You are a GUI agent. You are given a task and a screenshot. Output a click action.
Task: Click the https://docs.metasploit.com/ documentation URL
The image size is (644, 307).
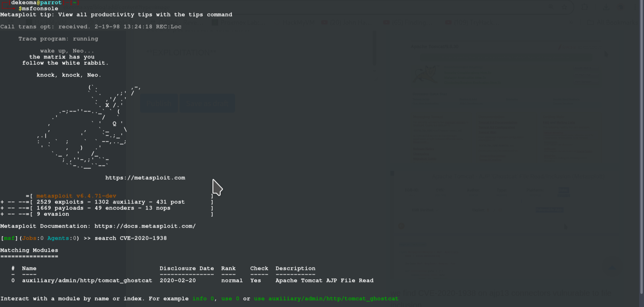click(145, 226)
